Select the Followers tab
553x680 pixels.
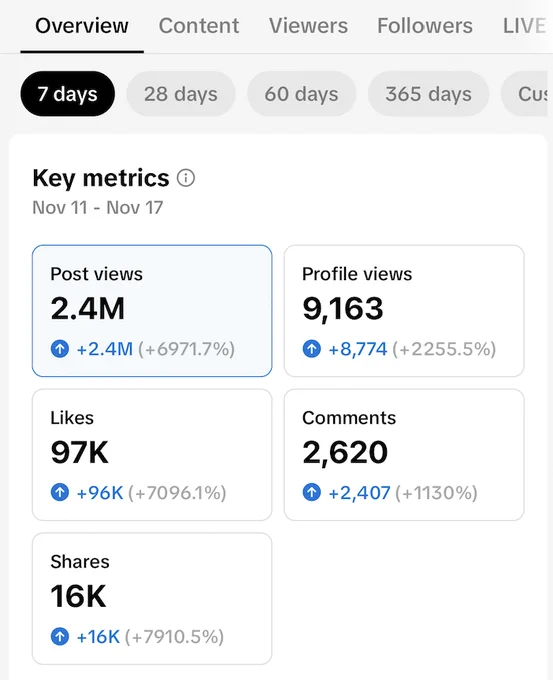[x=425, y=26]
